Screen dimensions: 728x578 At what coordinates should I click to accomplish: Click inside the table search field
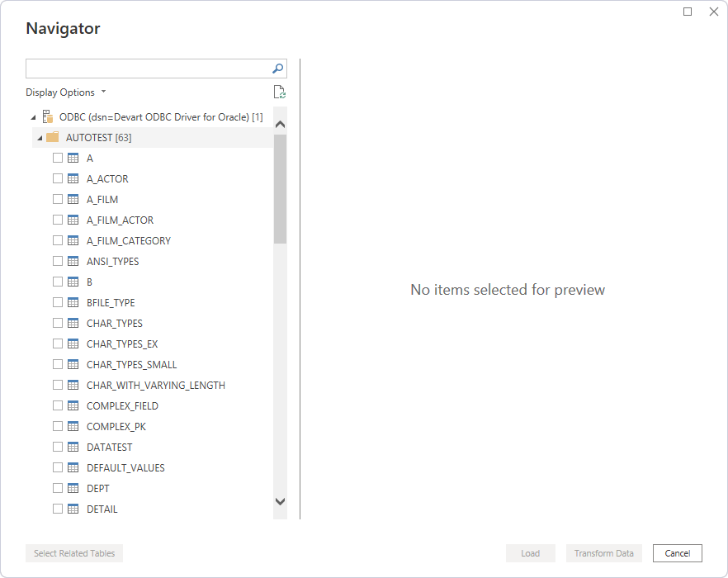149,69
